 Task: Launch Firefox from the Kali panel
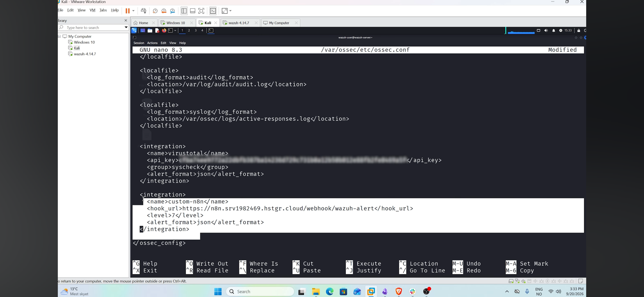164,30
